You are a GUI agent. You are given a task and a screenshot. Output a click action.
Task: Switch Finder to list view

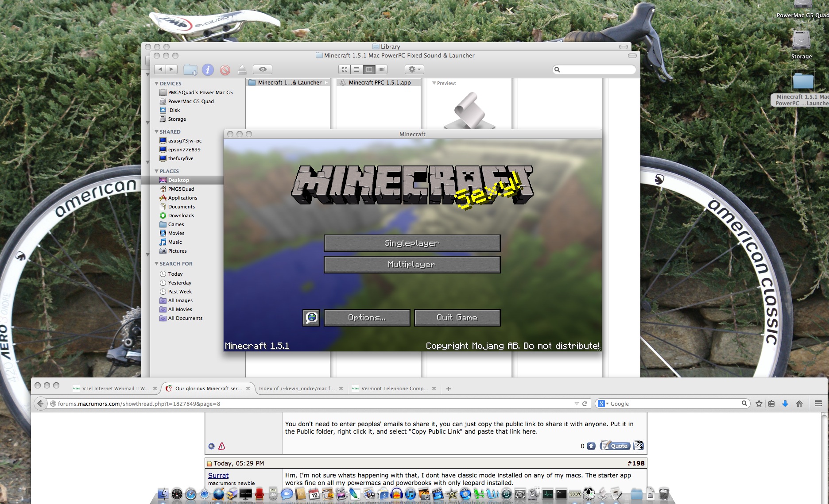[x=357, y=69]
